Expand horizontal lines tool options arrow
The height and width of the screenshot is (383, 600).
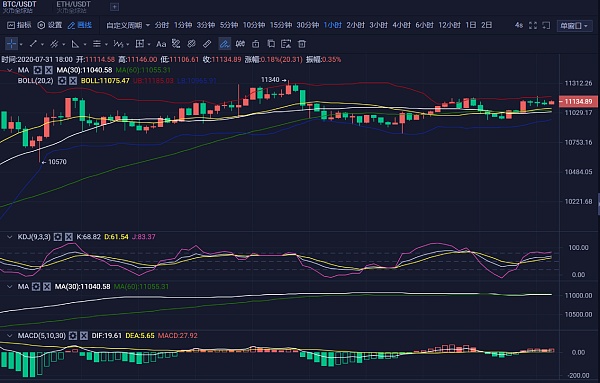pos(106,44)
